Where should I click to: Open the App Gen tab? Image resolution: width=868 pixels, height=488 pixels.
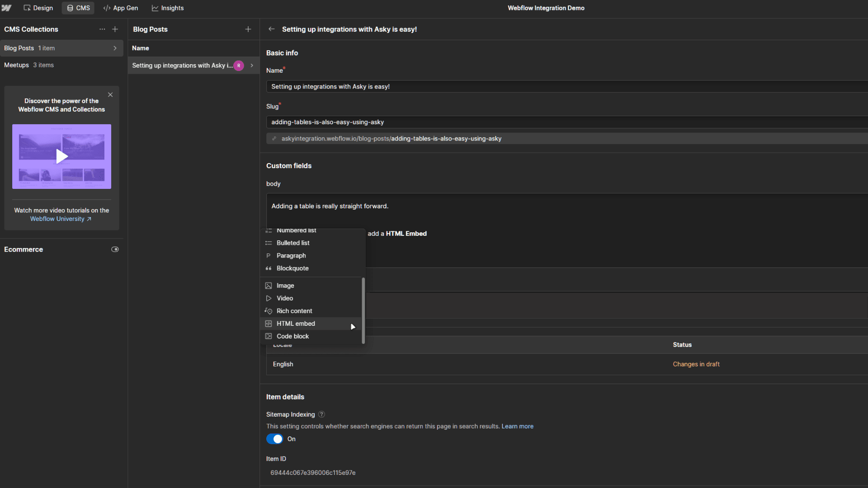(120, 8)
